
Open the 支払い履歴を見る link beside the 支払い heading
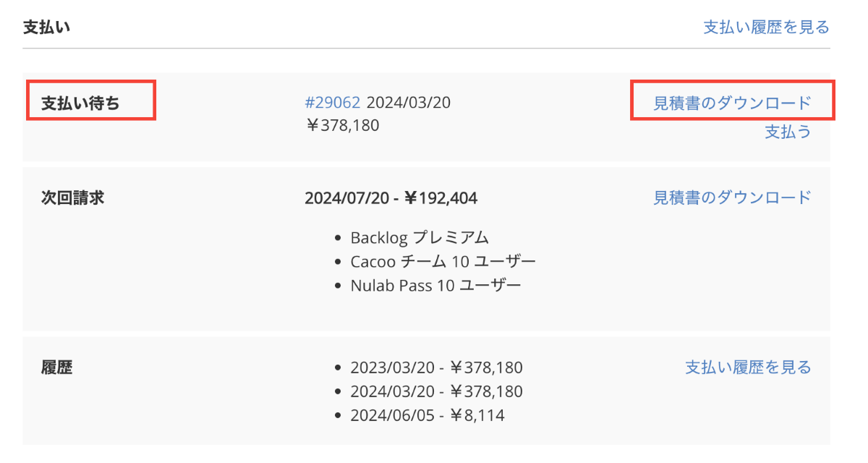766,27
